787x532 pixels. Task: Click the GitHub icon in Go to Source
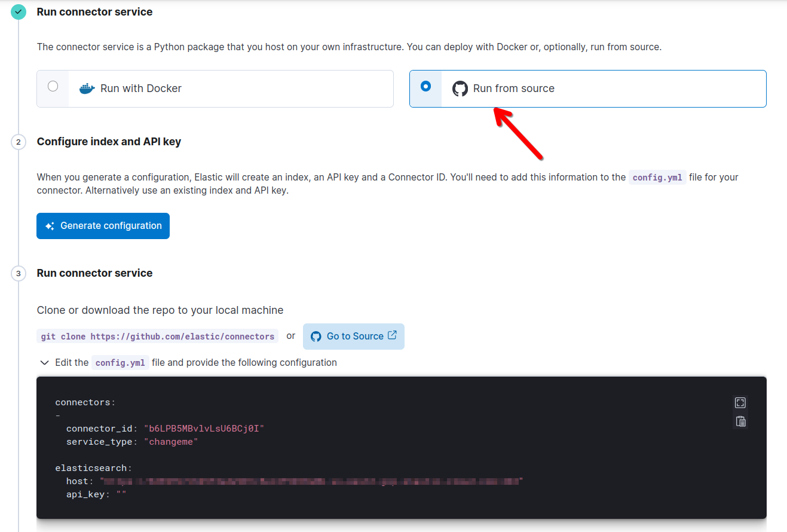point(316,337)
